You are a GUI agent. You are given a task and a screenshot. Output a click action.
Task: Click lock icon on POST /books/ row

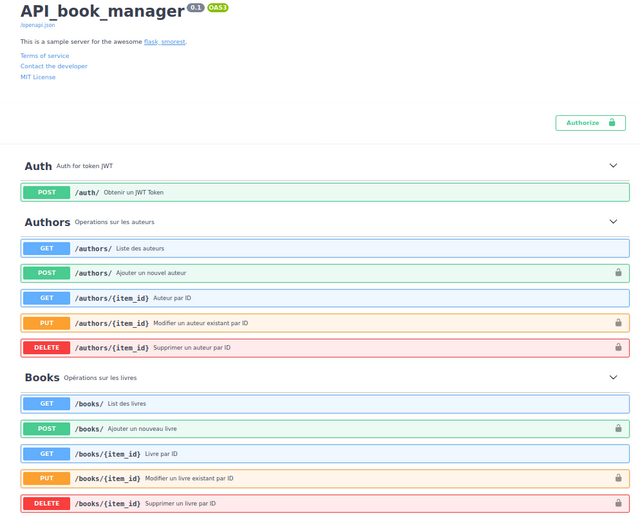[x=618, y=428]
